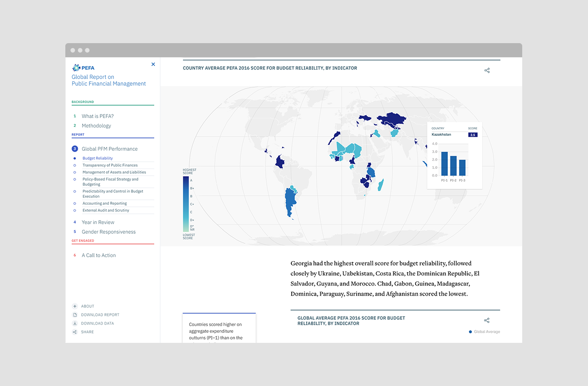Close the sidebar with the X icon
Viewport: 588px width, 386px height.
(153, 64)
